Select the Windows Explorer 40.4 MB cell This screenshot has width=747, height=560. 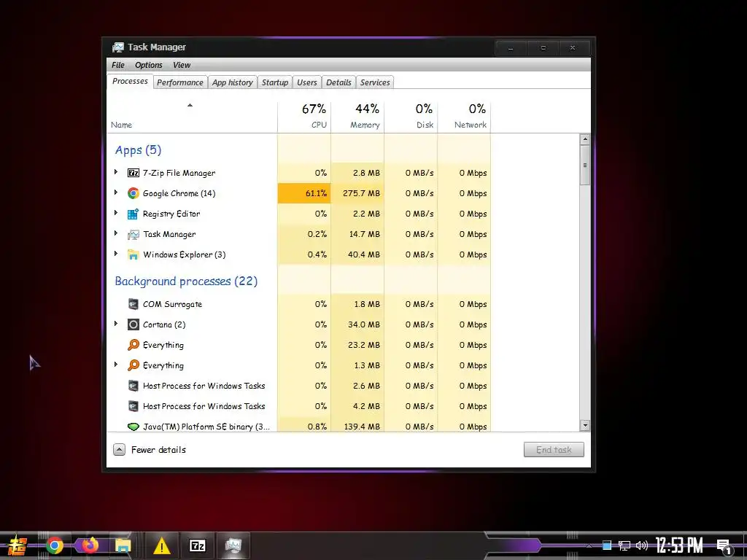point(357,254)
